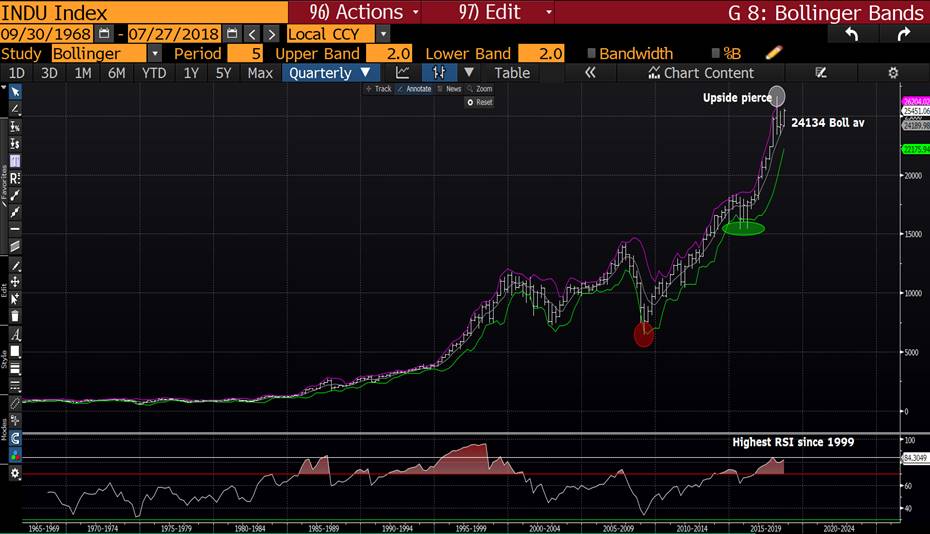
Task: Open the fill color style tool
Action: click(15, 351)
